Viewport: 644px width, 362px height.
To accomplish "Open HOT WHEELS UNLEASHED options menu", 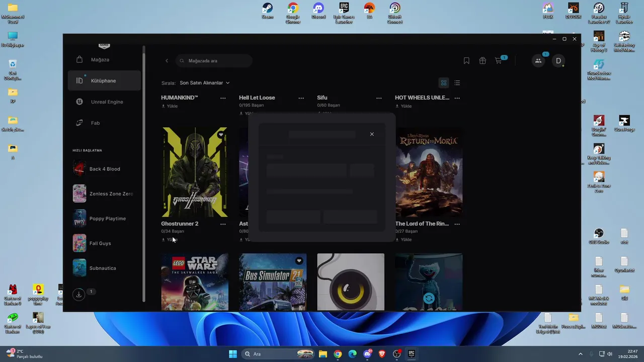I will tap(457, 98).
